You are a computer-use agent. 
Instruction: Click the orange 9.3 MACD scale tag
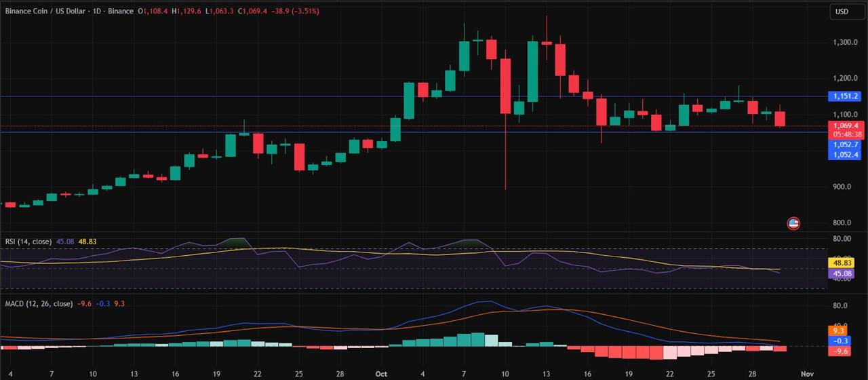(839, 330)
